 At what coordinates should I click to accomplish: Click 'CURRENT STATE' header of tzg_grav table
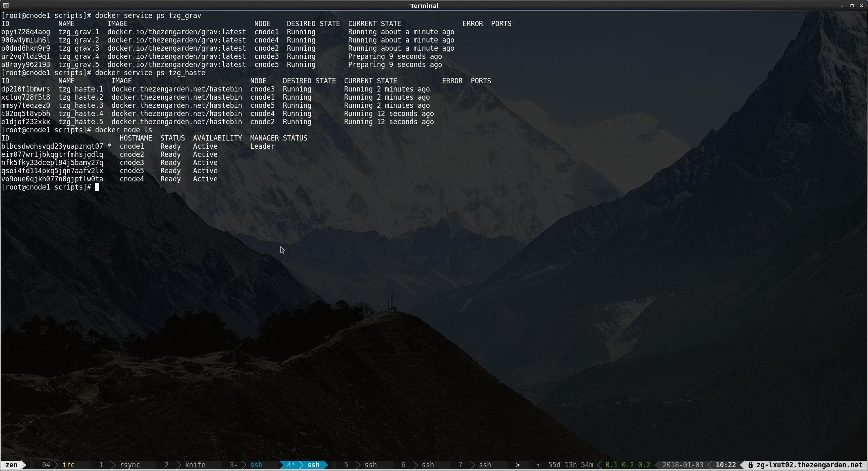pos(375,24)
